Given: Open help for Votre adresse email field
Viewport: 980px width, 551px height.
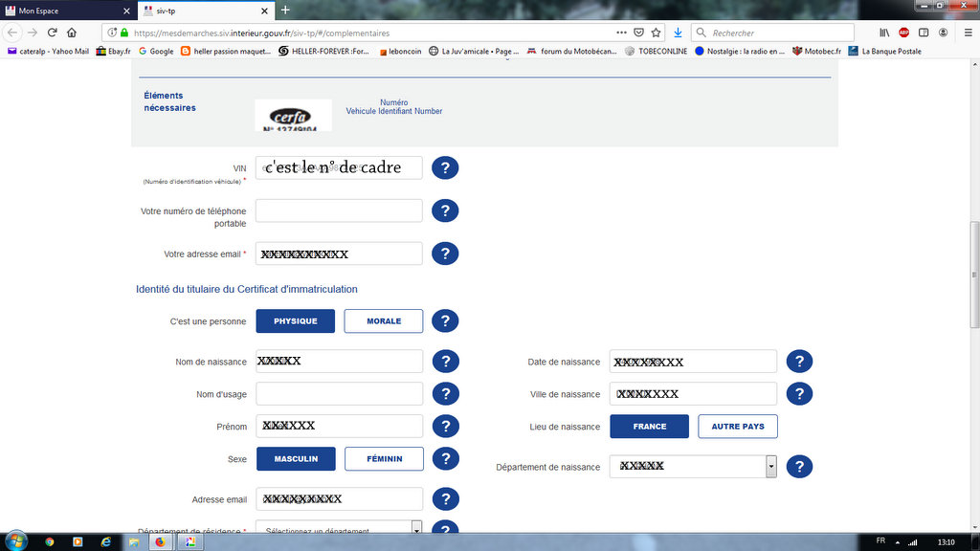Looking at the screenshot, I should click(x=445, y=253).
